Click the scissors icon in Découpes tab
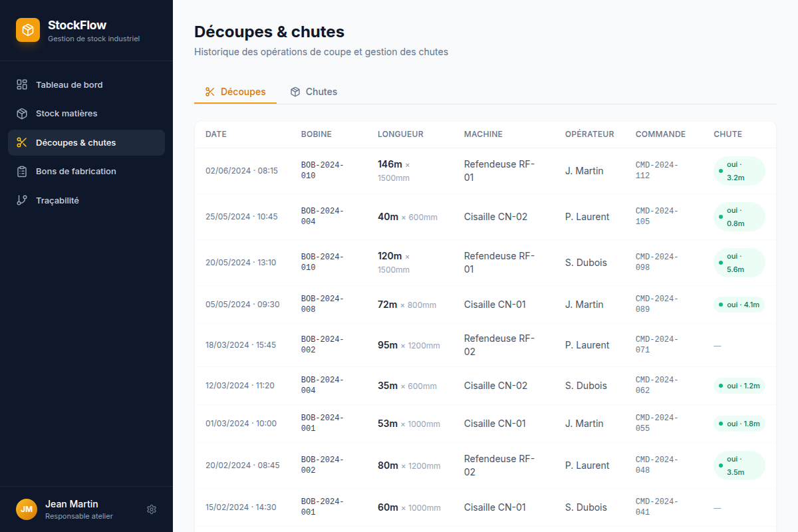 tap(210, 92)
